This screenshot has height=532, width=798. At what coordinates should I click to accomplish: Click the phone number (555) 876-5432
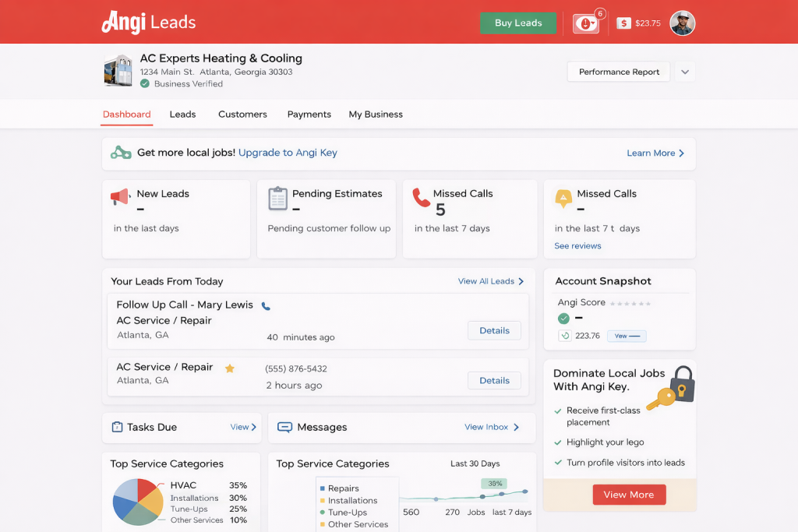point(295,368)
